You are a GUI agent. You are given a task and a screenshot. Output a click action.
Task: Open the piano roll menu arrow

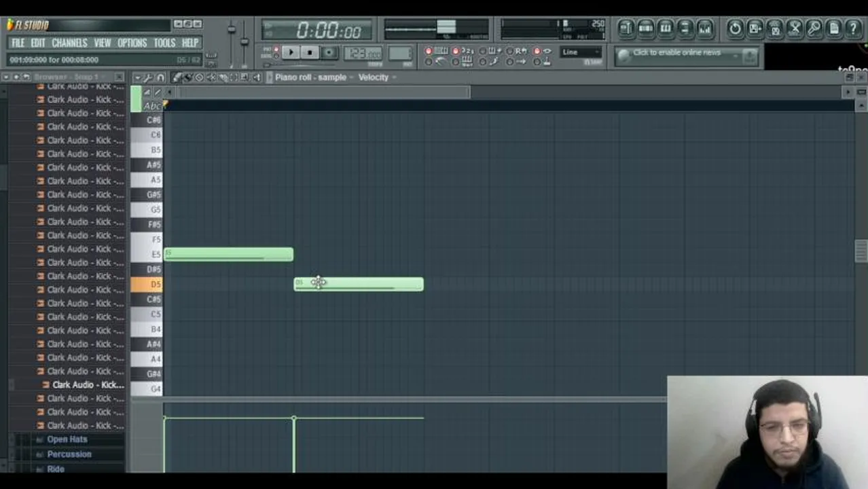pyautogui.click(x=137, y=77)
